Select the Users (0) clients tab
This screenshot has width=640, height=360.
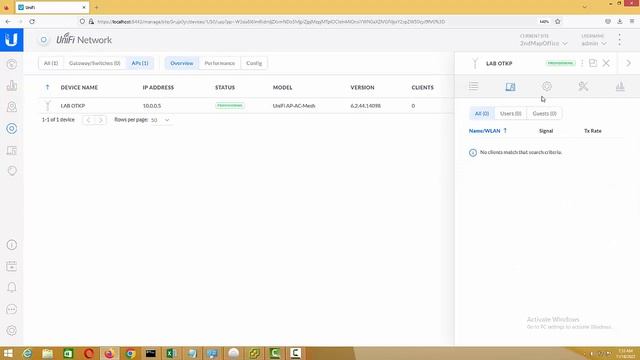pos(511,113)
